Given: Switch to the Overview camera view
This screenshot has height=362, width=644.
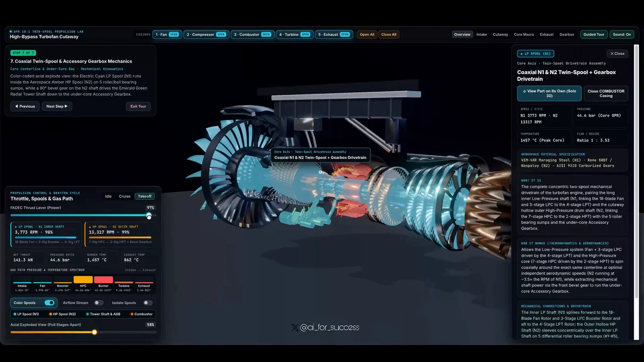Looking at the screenshot, I should pos(462,35).
